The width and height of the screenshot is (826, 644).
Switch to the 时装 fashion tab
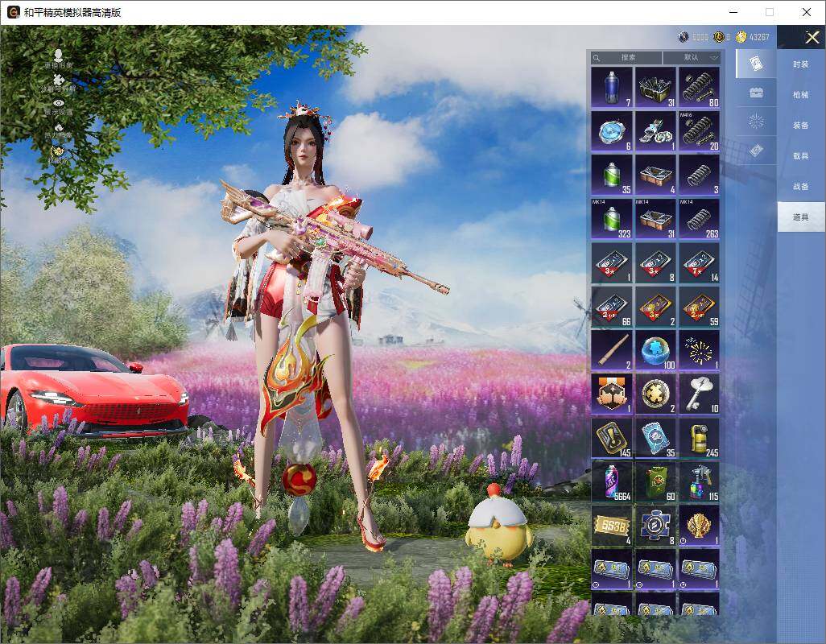click(x=799, y=63)
